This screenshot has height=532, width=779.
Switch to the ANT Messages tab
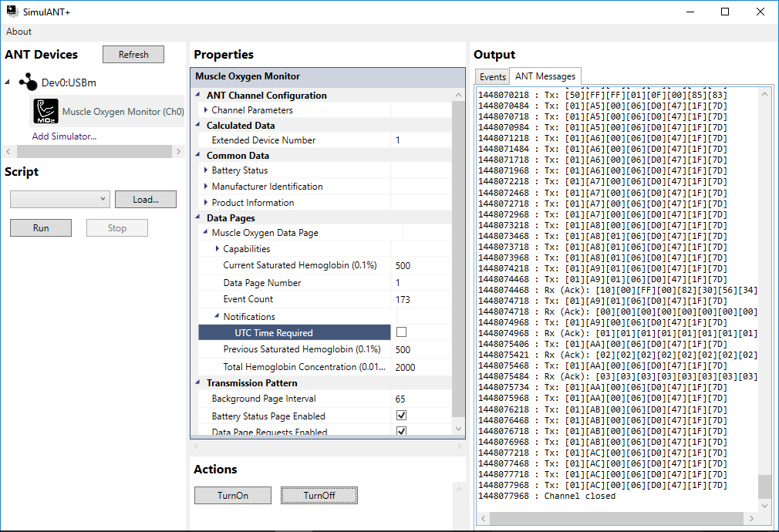545,76
